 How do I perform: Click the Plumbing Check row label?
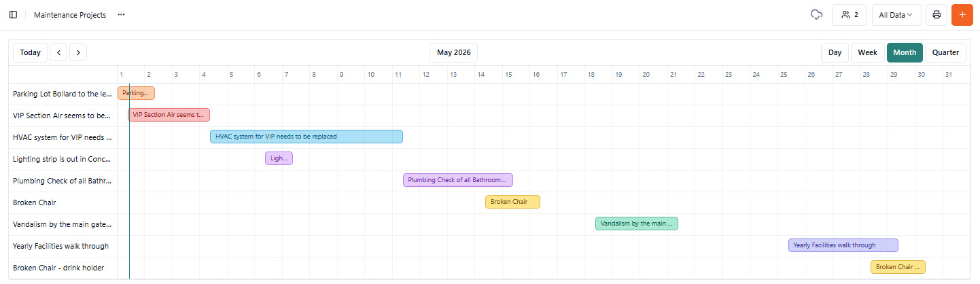click(63, 181)
